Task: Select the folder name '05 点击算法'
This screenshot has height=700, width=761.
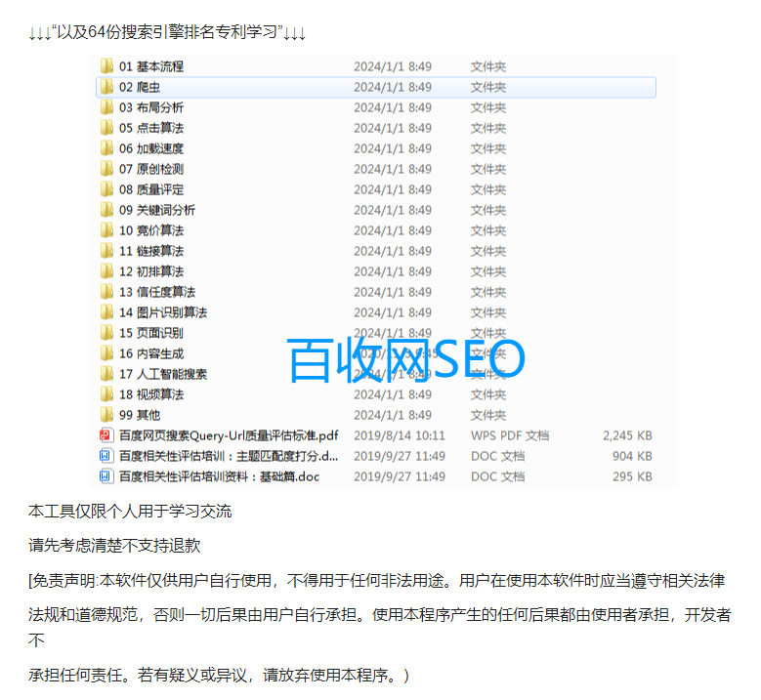Action: tap(151, 128)
